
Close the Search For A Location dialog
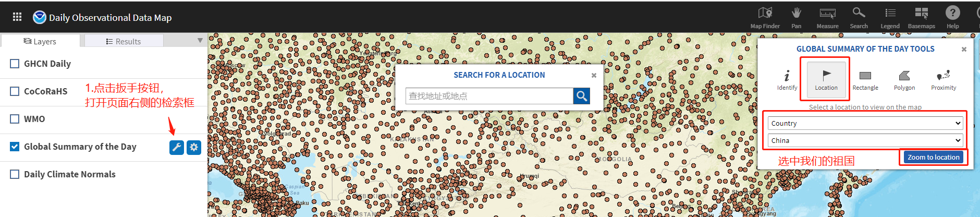pos(594,76)
